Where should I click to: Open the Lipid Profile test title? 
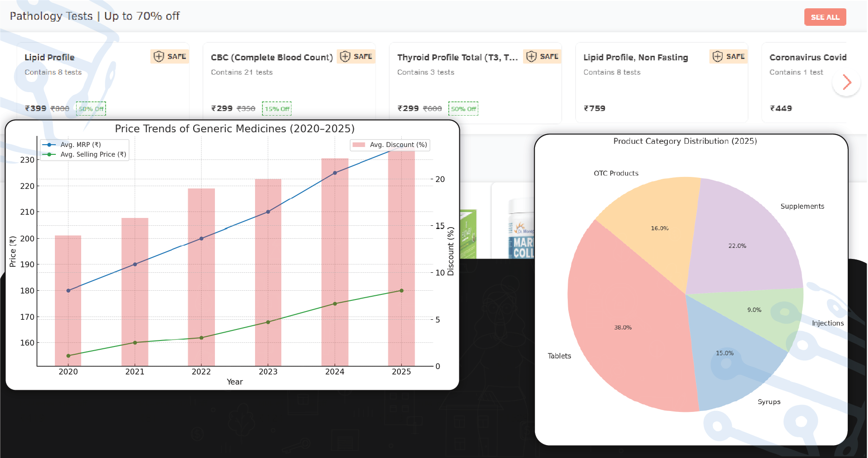49,58
